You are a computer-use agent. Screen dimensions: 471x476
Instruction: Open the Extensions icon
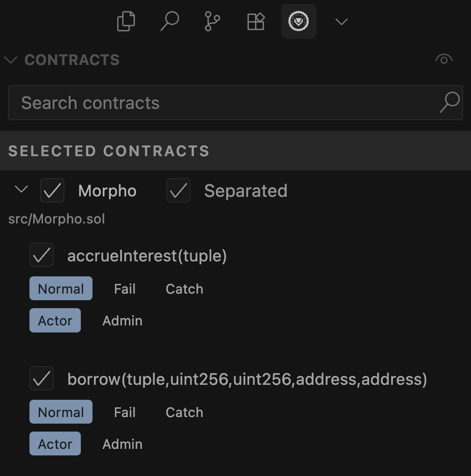pyautogui.click(x=256, y=21)
